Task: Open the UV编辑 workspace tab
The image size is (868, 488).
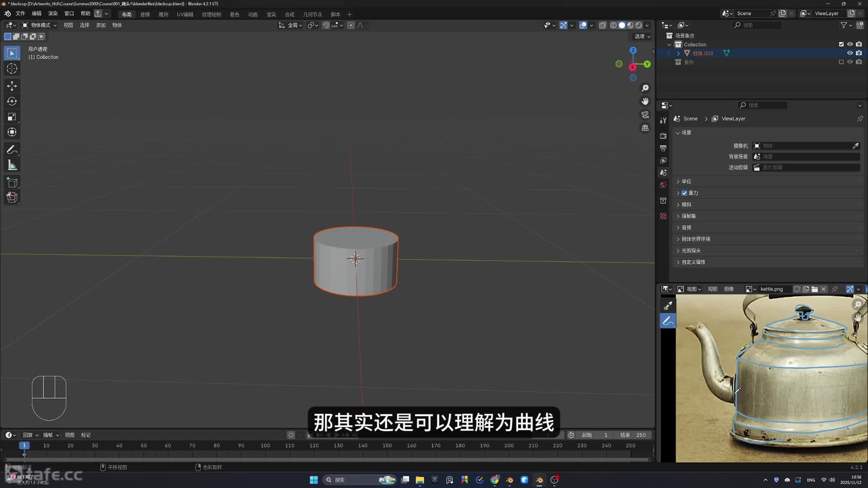Action: tap(185, 14)
